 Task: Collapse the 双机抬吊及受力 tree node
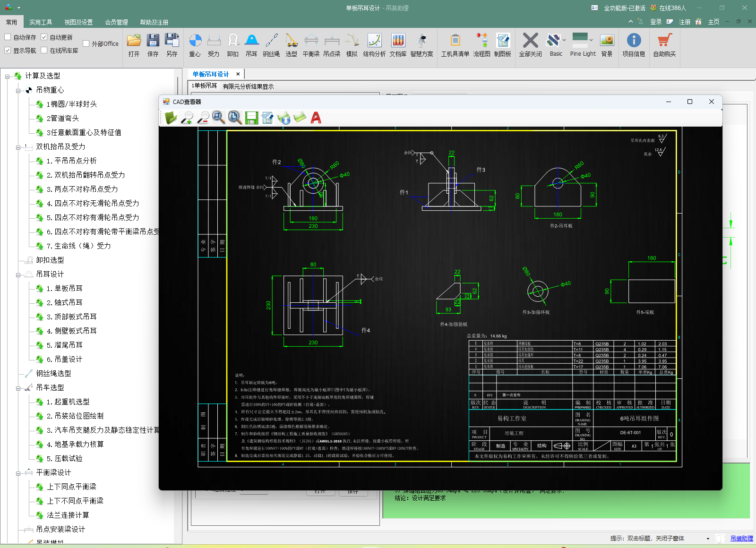click(x=18, y=147)
